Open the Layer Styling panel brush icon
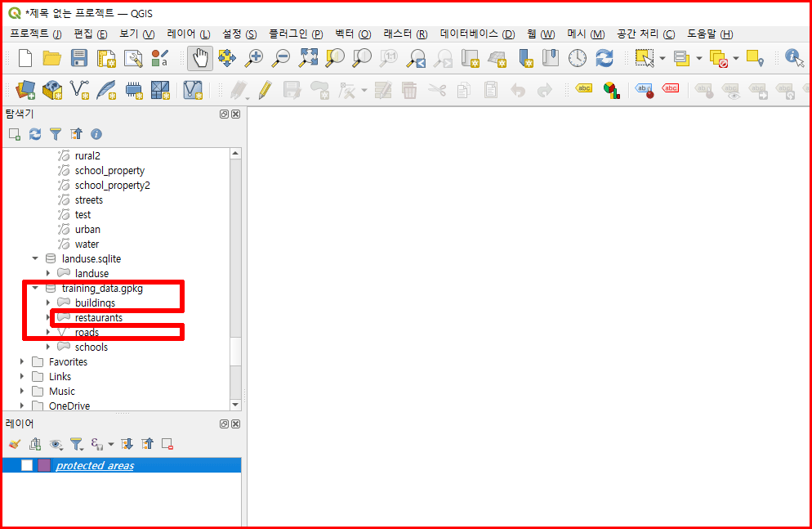 [15, 444]
